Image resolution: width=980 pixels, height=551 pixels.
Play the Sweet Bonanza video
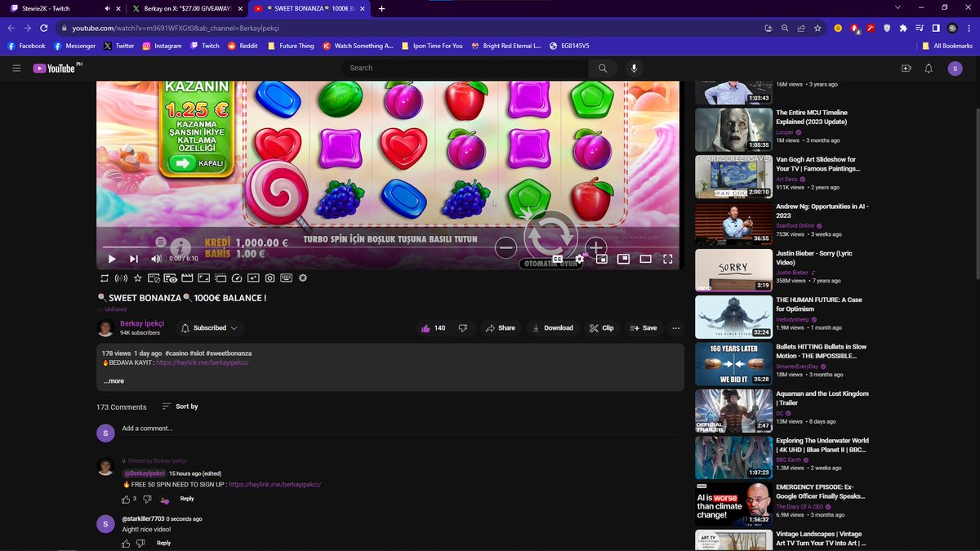click(x=112, y=259)
